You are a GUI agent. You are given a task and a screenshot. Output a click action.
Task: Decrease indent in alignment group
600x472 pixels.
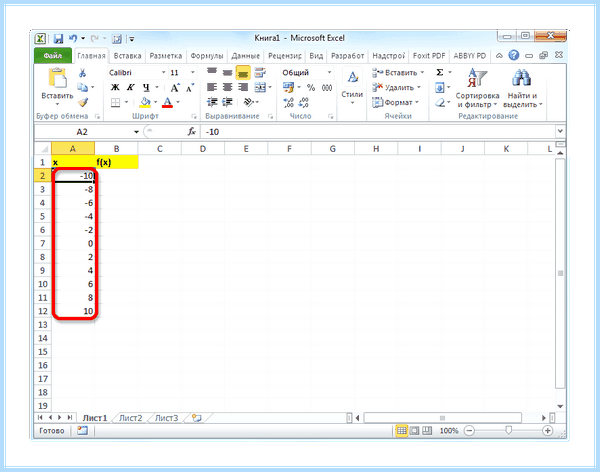point(212,102)
